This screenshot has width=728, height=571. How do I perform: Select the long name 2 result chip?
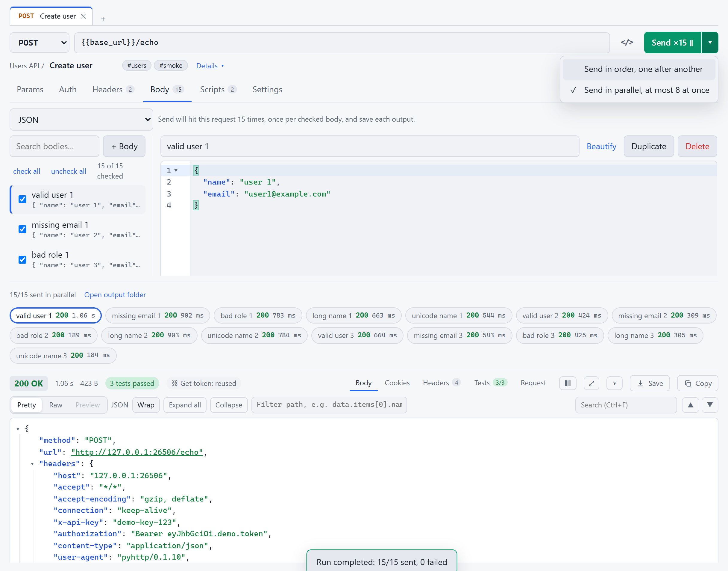coord(149,335)
